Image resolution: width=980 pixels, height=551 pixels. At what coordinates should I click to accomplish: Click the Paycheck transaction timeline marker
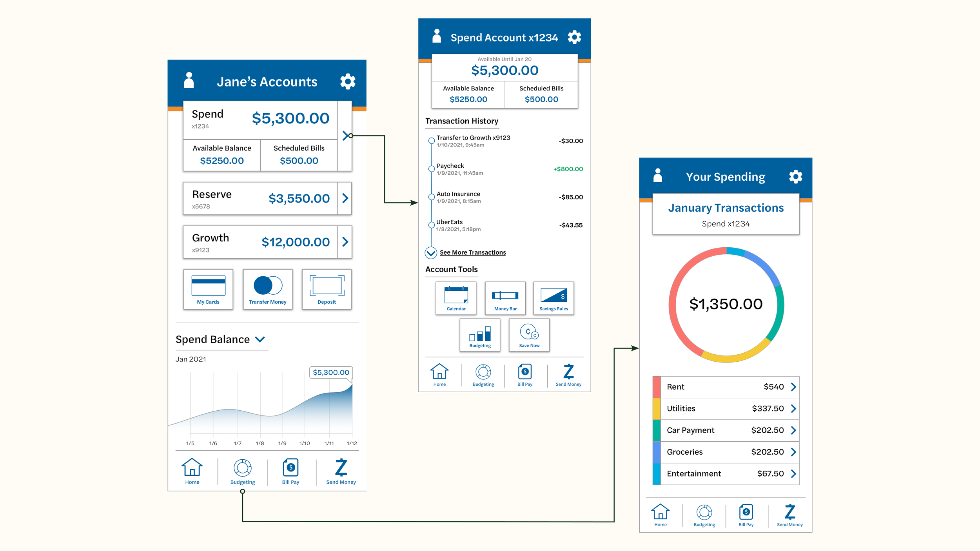(431, 169)
